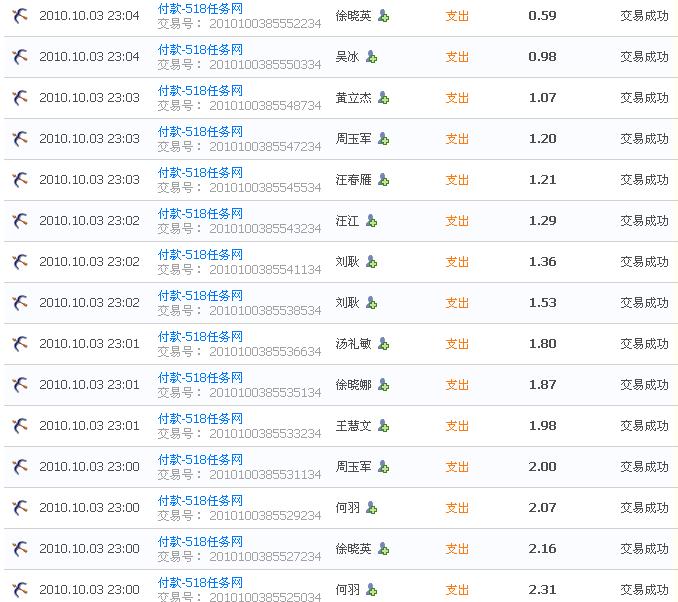Screen dimensions: 678x602
Task: Click the add-contact icon next to 徐晓娜
Action: point(383,385)
